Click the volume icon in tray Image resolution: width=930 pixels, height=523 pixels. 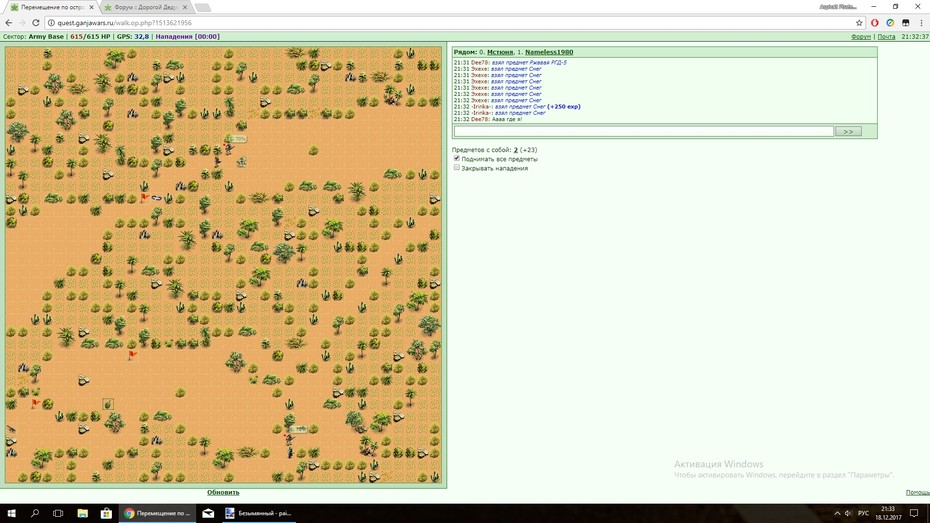click(x=848, y=513)
